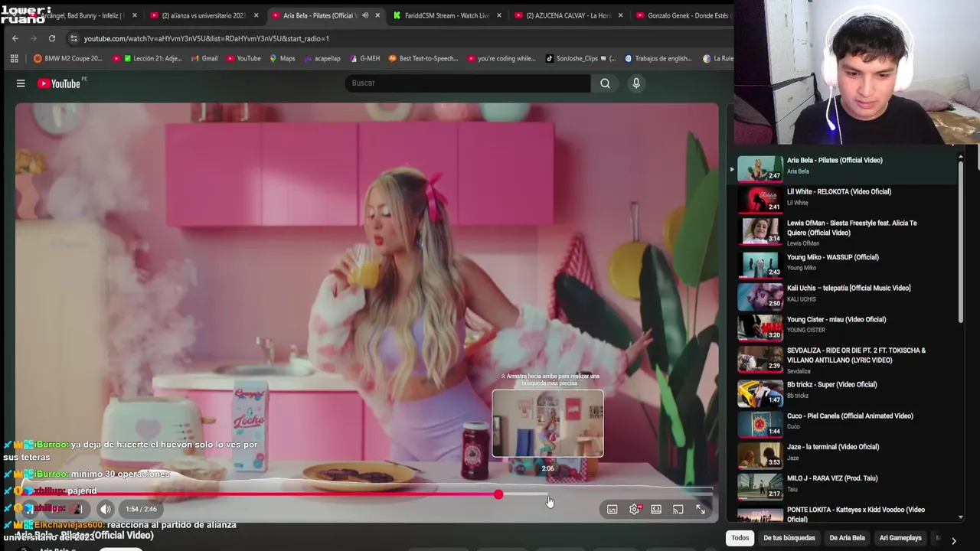Viewport: 980px width, 551px height.
Task: Play Lewis OfMan - Siesta Freestyle video
Action: (842, 232)
